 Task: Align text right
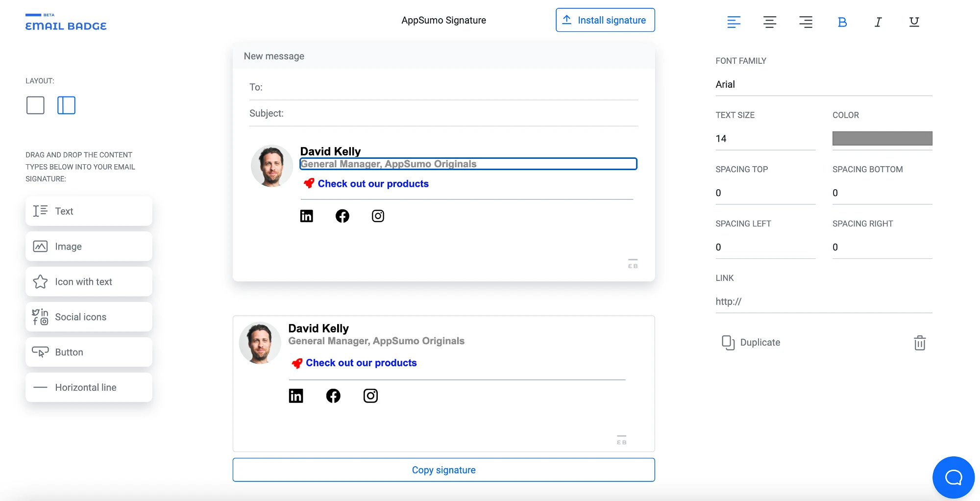coord(806,22)
